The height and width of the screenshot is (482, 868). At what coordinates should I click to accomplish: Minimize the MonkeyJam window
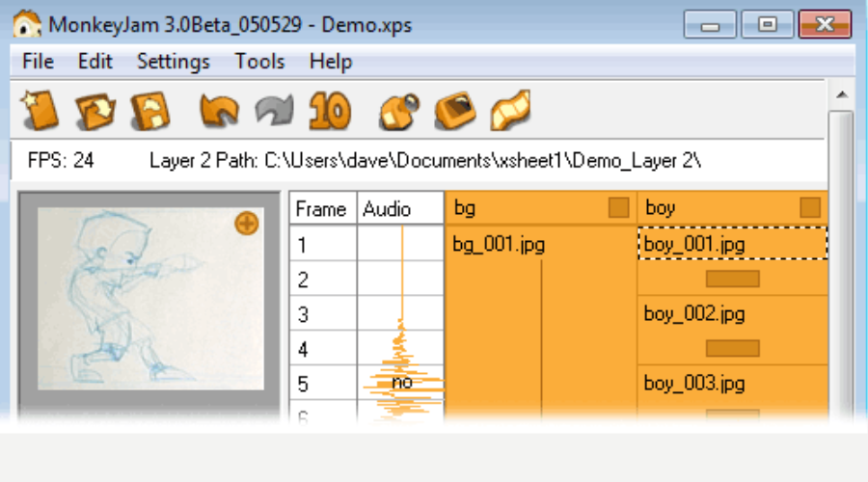710,24
